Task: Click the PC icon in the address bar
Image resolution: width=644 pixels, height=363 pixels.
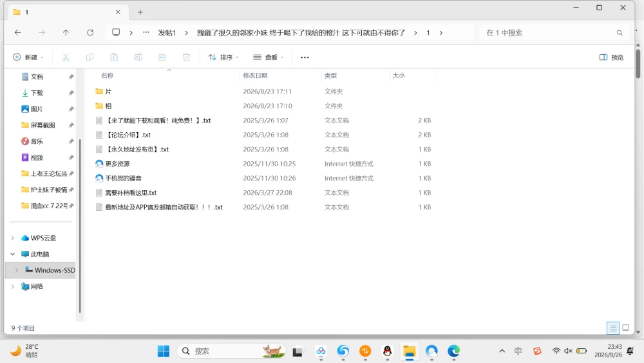Action: [x=116, y=32]
